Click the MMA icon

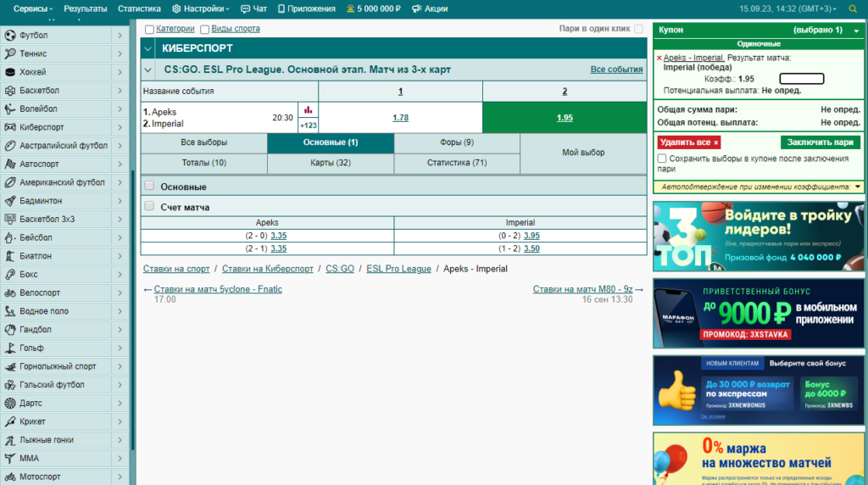(x=10, y=459)
